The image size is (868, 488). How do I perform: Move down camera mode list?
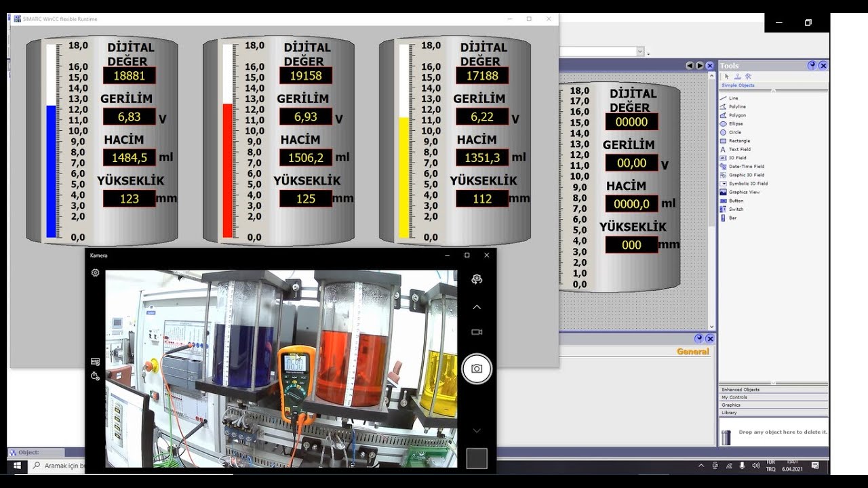[x=477, y=430]
